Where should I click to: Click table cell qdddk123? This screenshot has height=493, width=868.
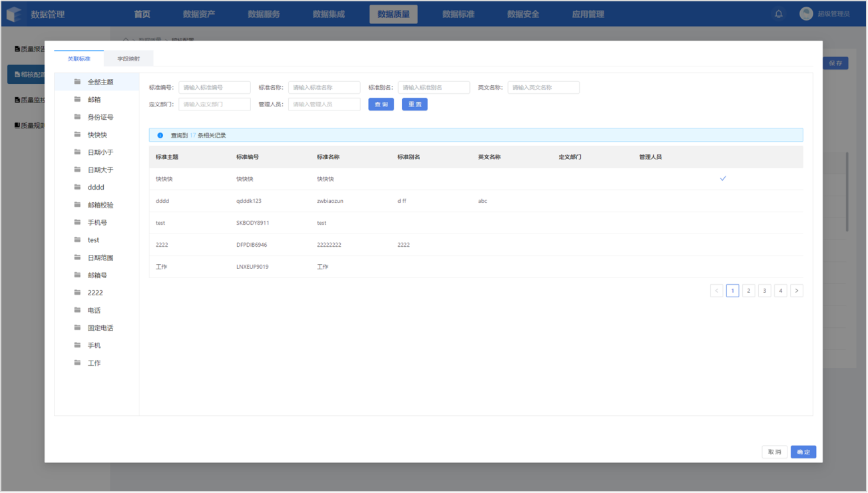click(249, 201)
